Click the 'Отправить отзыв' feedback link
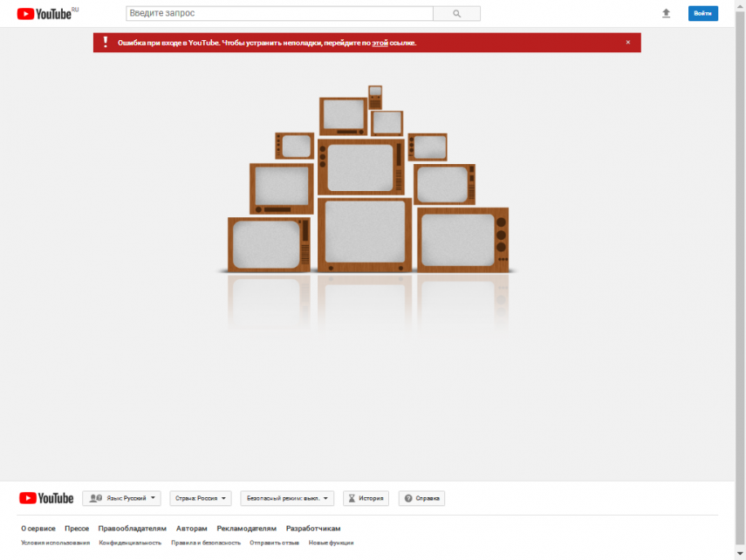The image size is (746, 560). tap(274, 543)
